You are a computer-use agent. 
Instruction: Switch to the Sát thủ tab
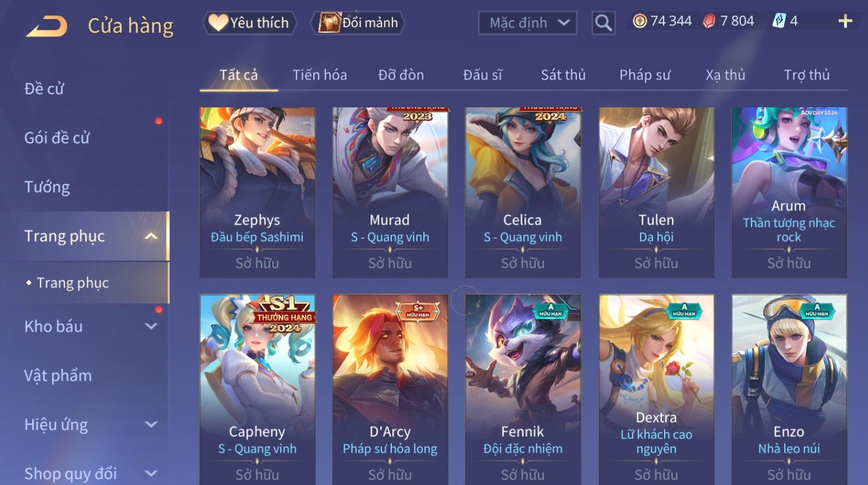click(563, 75)
